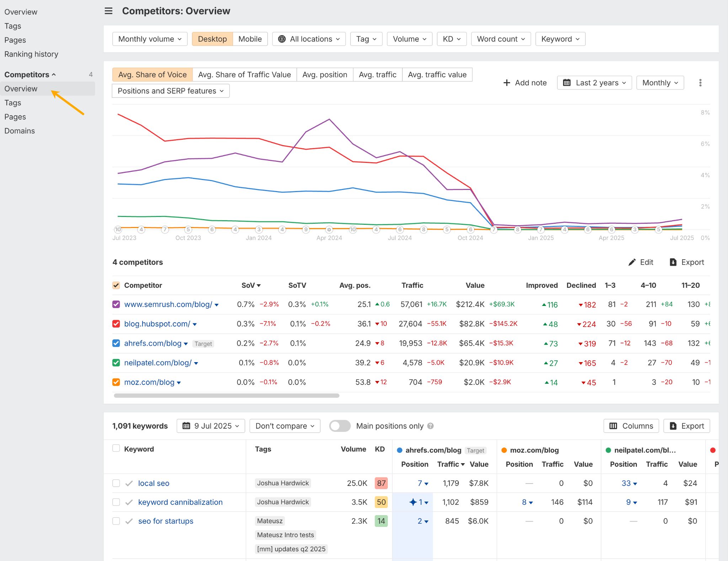The width and height of the screenshot is (728, 561).
Task: Open the blog.hubspot.com/ competitor link
Action: click(x=157, y=324)
